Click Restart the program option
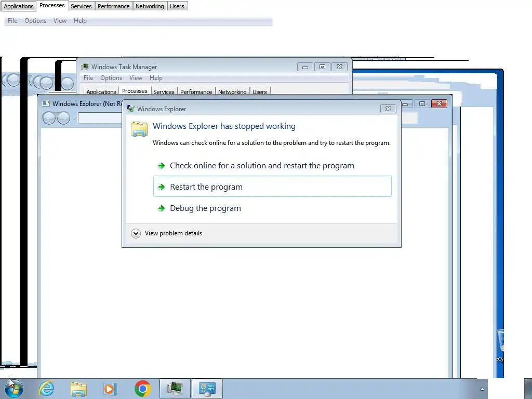The height and width of the screenshot is (399, 532). pos(272,187)
